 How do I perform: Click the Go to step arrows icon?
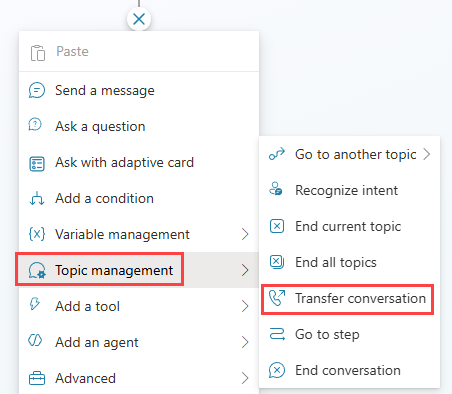[277, 334]
